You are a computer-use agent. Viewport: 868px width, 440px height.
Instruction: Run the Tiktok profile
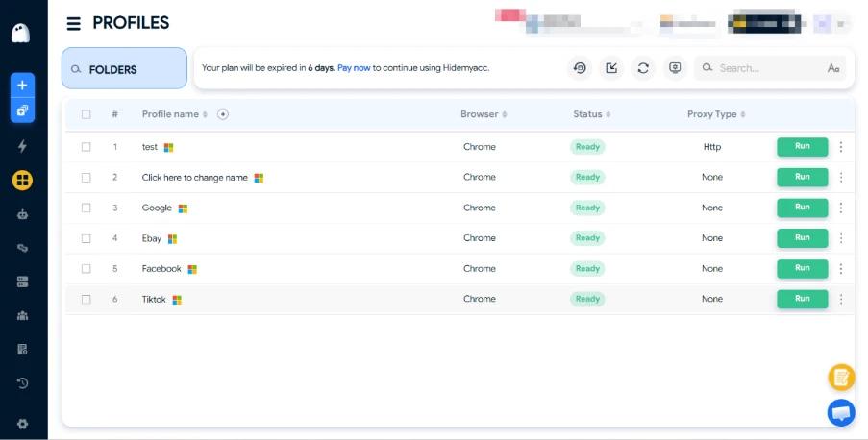(x=802, y=299)
